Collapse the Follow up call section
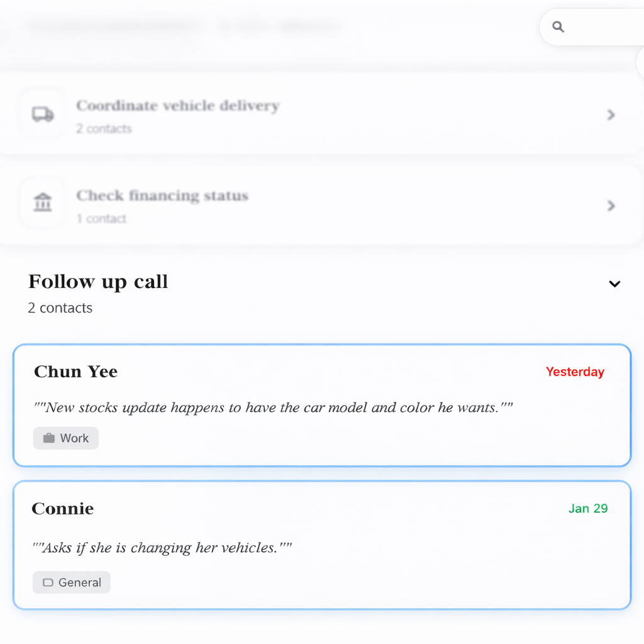644x644 pixels. click(x=614, y=284)
